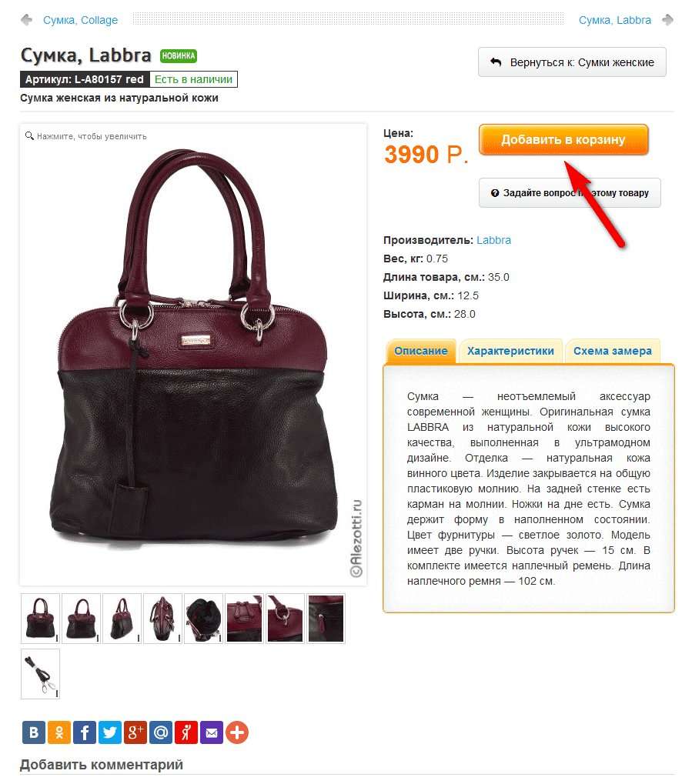The height and width of the screenshot is (784, 692).
Task: Go to next product arrow icon
Action: point(667,20)
